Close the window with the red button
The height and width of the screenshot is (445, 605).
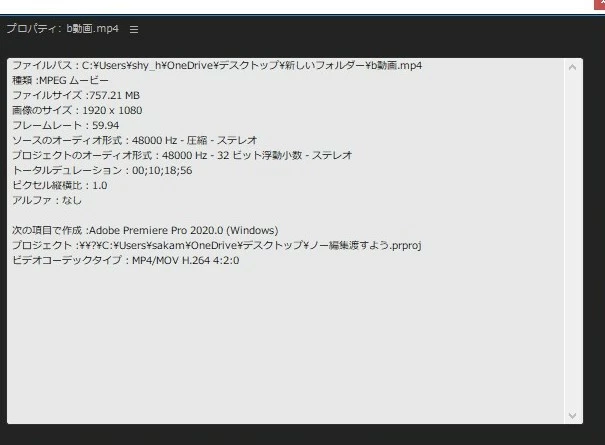pos(600,4)
